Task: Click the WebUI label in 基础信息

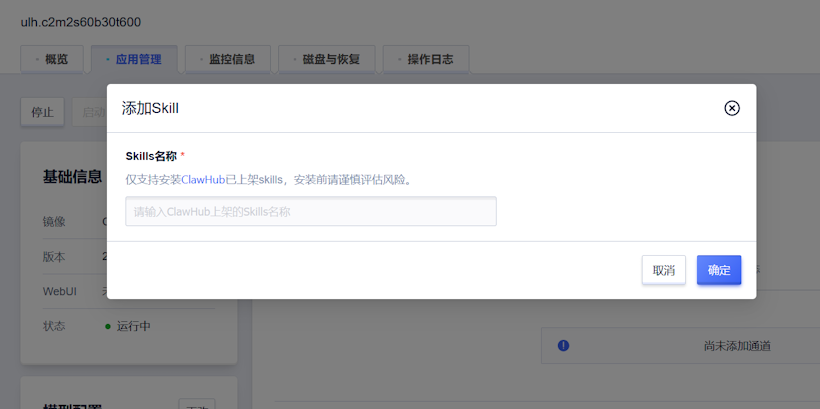Action: click(60, 291)
